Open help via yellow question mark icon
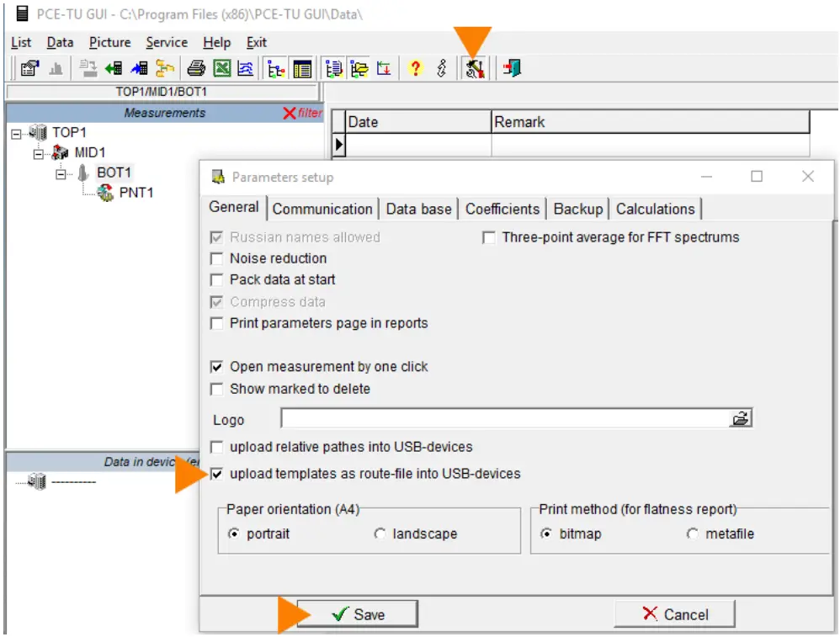The image size is (840, 637). coord(415,68)
